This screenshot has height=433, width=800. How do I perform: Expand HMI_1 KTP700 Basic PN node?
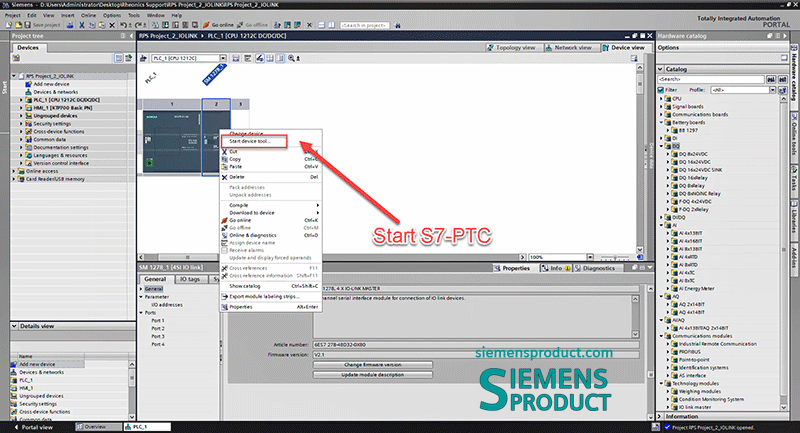[x=21, y=108]
